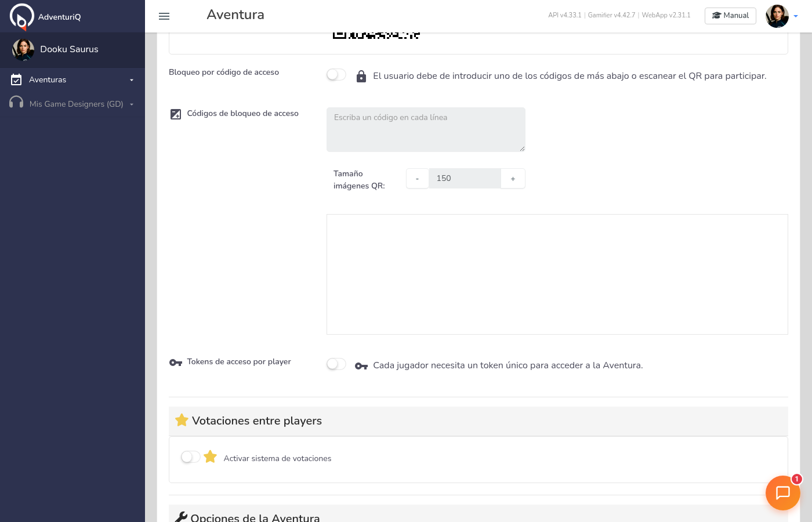Click the padlock icon beside access lock text

coord(361,76)
